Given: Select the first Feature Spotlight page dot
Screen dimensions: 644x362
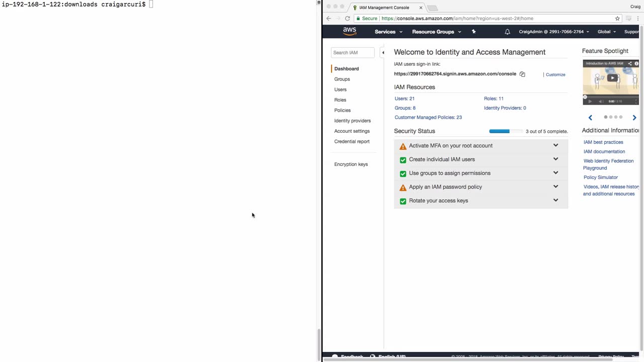Looking at the screenshot, I should (606, 117).
